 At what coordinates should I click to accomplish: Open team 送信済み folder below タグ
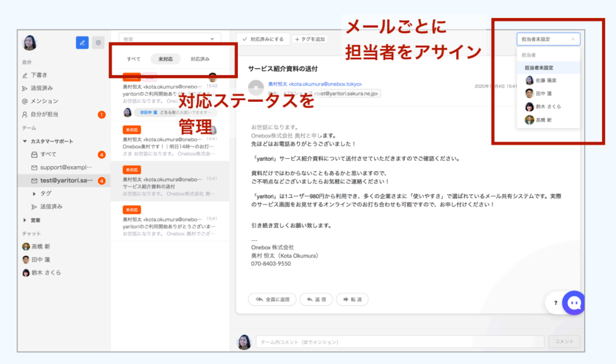pos(51,207)
